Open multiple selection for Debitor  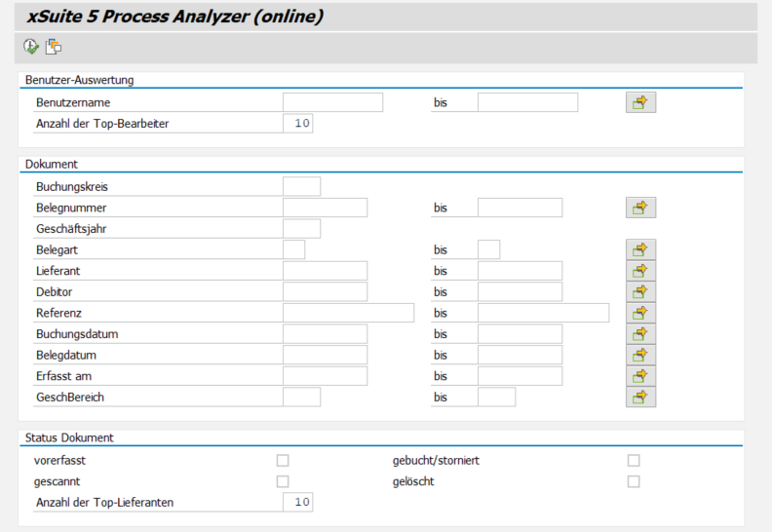coord(640,292)
